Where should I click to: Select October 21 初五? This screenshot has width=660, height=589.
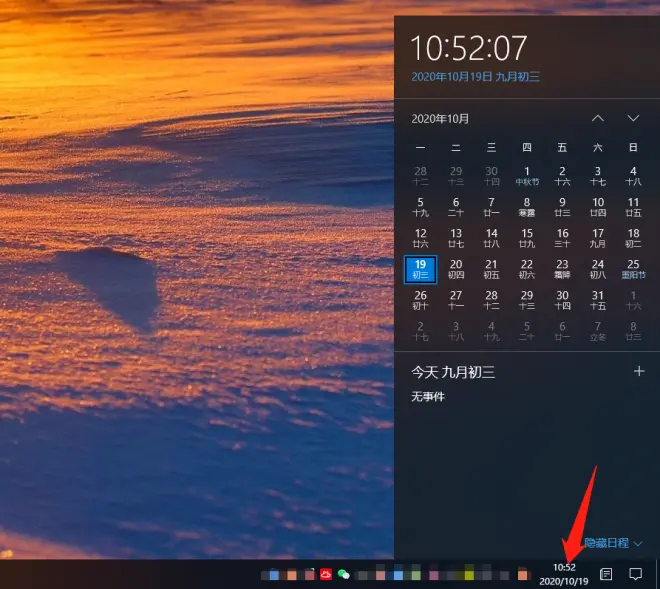point(491,269)
